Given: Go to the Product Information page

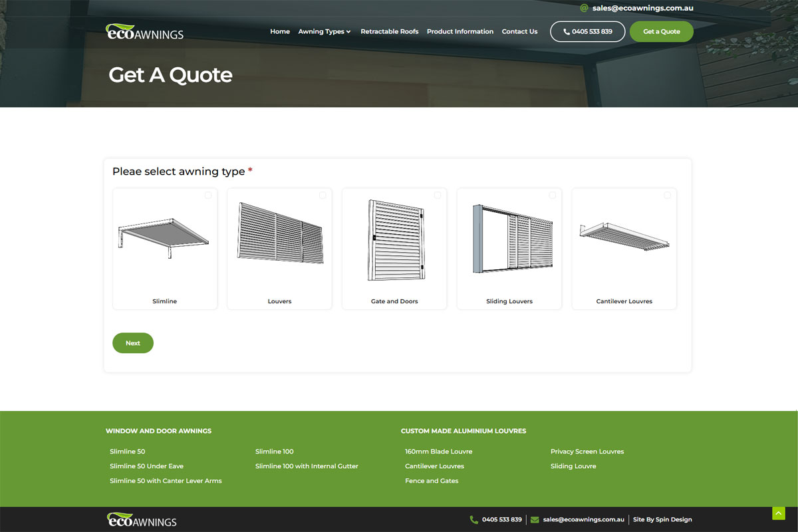Looking at the screenshot, I should pos(460,31).
